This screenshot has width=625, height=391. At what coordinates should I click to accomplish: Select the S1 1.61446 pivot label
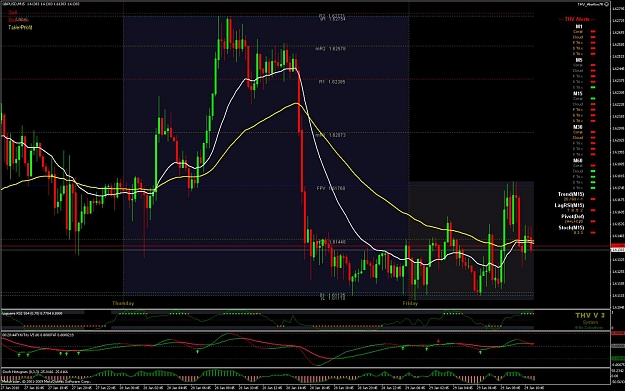coord(332,242)
